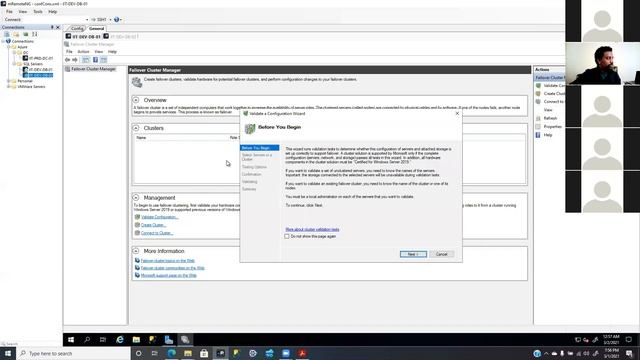The width and height of the screenshot is (640, 360).
Task: Select 'Before You Begin' wizard step
Action: [260, 148]
